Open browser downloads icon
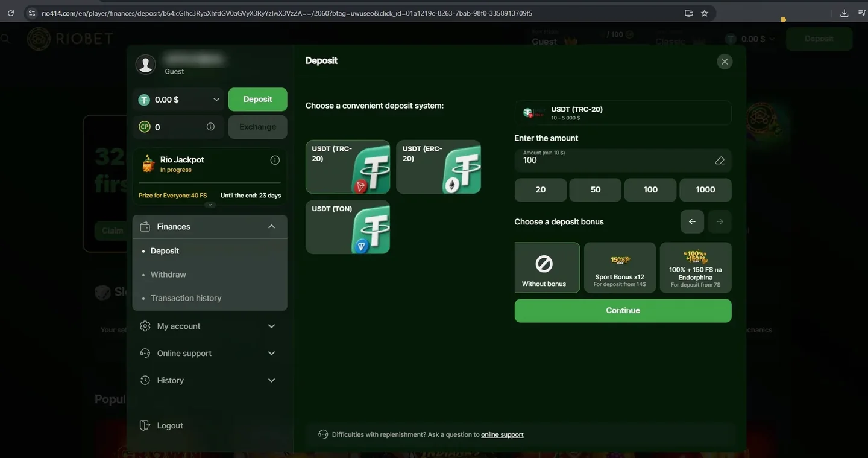This screenshot has width=868, height=458. click(x=844, y=13)
